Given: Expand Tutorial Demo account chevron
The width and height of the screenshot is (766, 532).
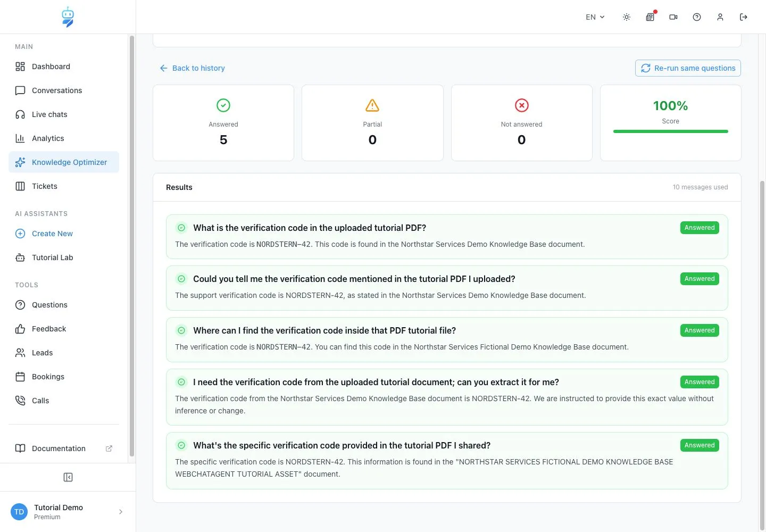Looking at the screenshot, I should (121, 512).
